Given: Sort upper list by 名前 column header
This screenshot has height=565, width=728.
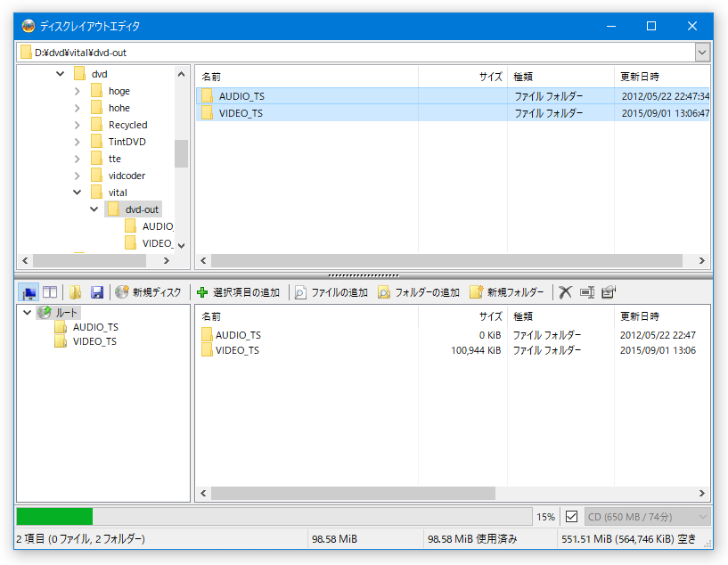Looking at the screenshot, I should [307, 77].
